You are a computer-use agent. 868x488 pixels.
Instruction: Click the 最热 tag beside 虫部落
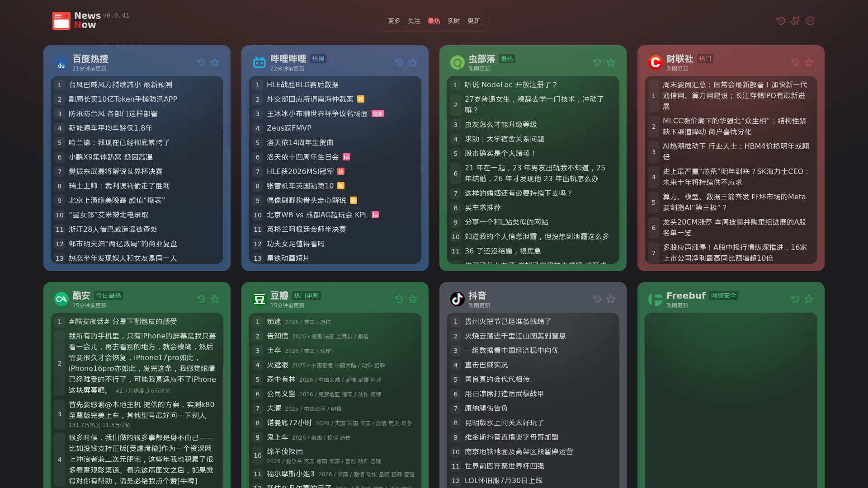[507, 59]
